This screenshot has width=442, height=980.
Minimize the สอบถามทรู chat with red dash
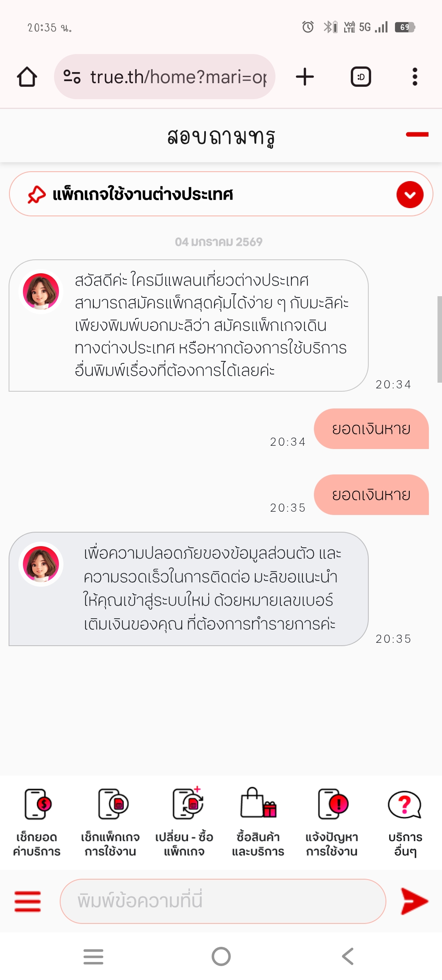(x=417, y=134)
